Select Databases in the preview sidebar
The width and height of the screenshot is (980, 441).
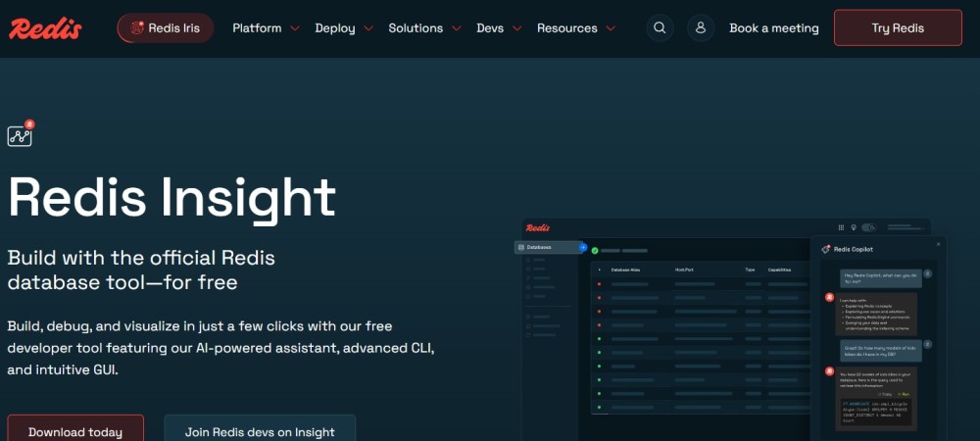548,247
